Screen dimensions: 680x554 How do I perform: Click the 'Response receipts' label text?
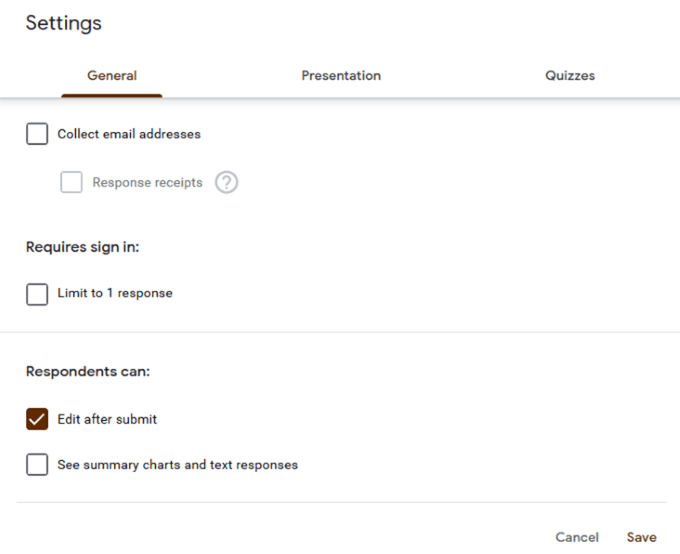(x=147, y=183)
